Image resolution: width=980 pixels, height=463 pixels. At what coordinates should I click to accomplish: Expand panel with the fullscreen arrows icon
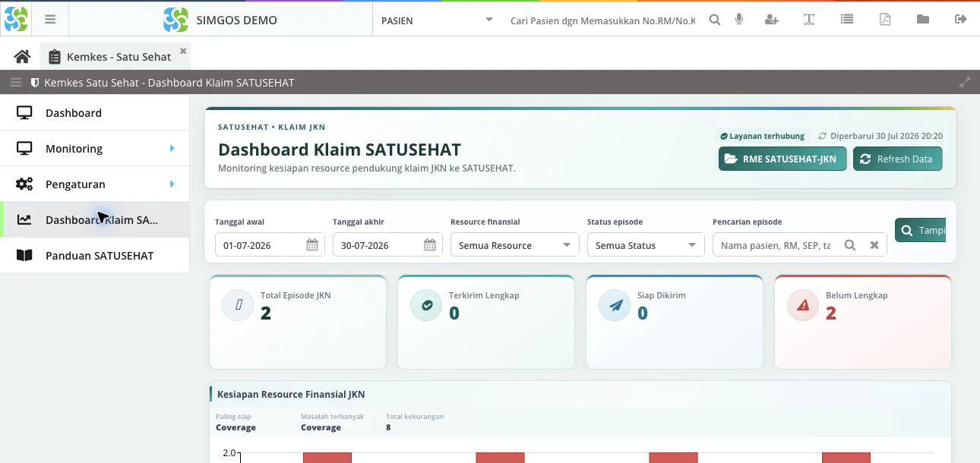coord(965,83)
